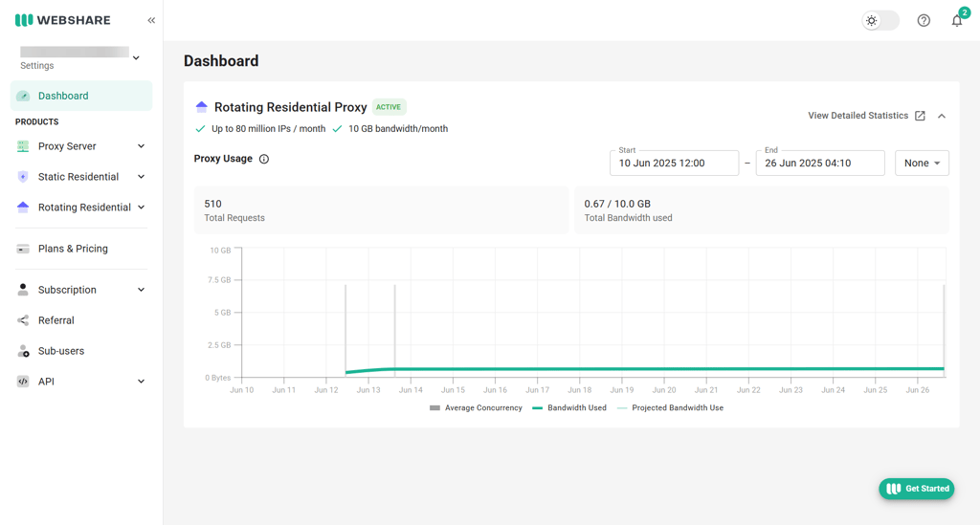Viewport: 980px width, 525px height.
Task: Collapse the sidebar with double-chevron icon
Action: [x=151, y=20]
